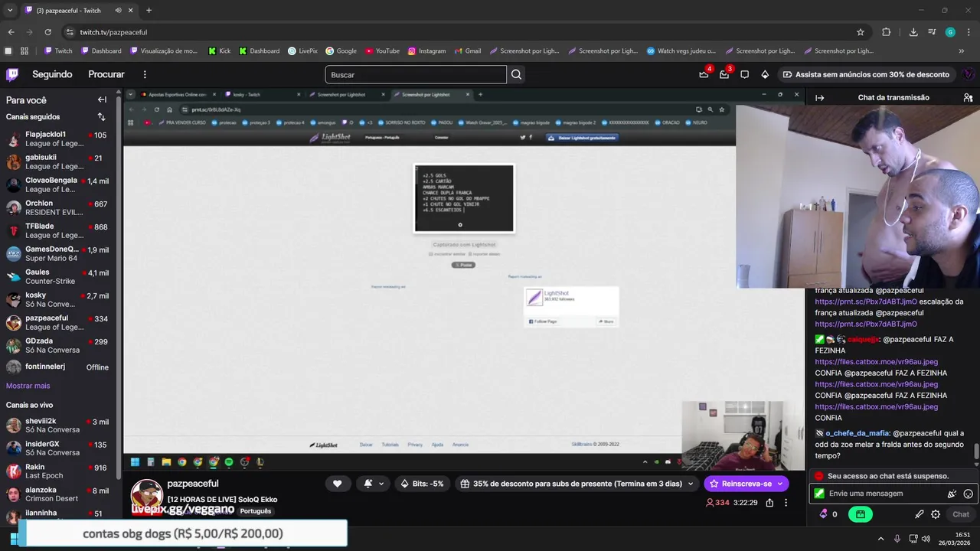Open the taskbar volume icon
Screen dimensions: 980x551
click(x=926, y=539)
